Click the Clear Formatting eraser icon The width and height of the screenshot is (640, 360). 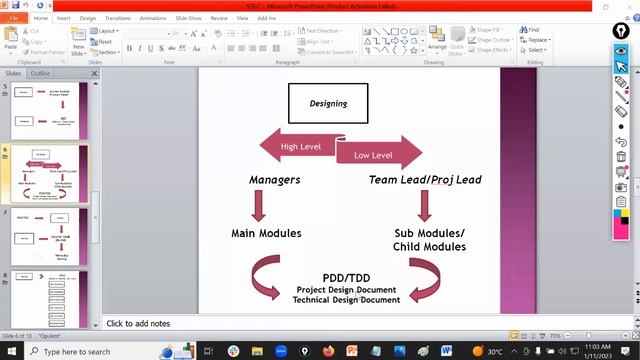[218, 34]
